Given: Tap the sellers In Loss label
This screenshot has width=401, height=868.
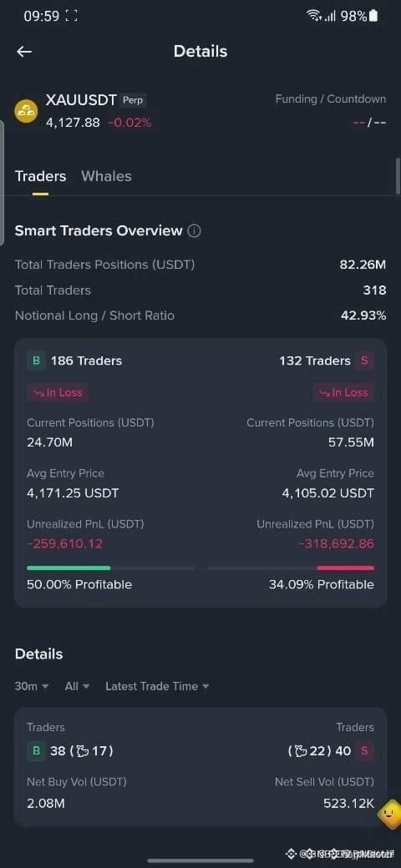Looking at the screenshot, I should pos(343,392).
